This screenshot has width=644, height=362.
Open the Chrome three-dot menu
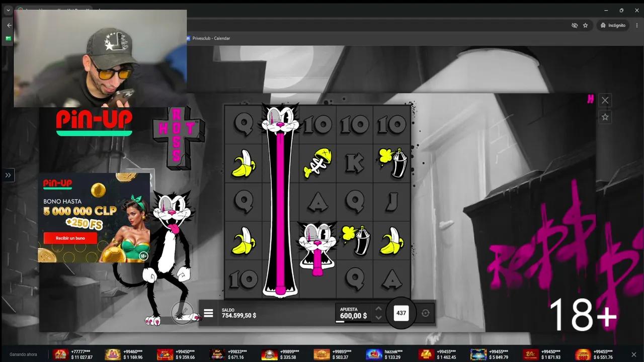(637, 25)
